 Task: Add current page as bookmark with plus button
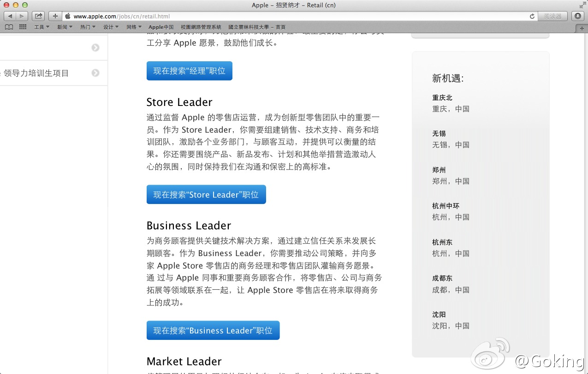pyautogui.click(x=55, y=16)
